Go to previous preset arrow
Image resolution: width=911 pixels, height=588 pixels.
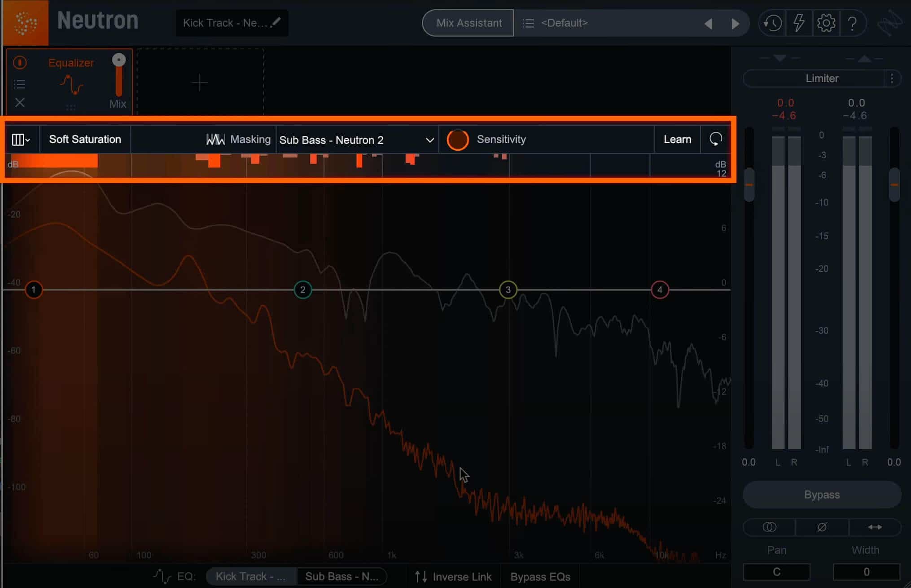[x=708, y=23]
